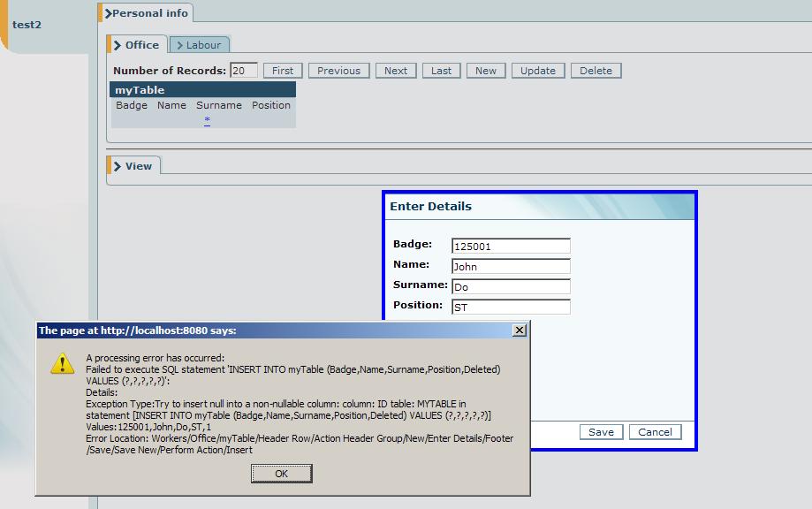Click the asterisk link under Surname column
The width and height of the screenshot is (812, 509).
point(207,120)
